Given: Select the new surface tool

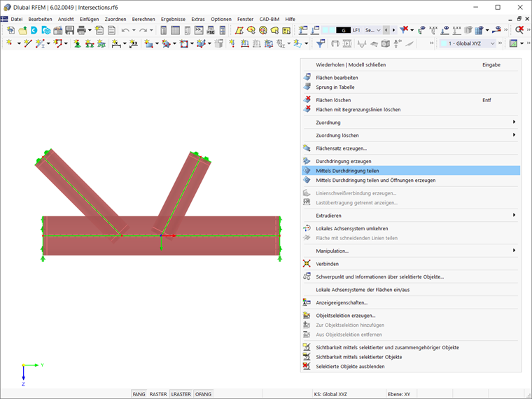Looking at the screenshot, I should (148, 43).
